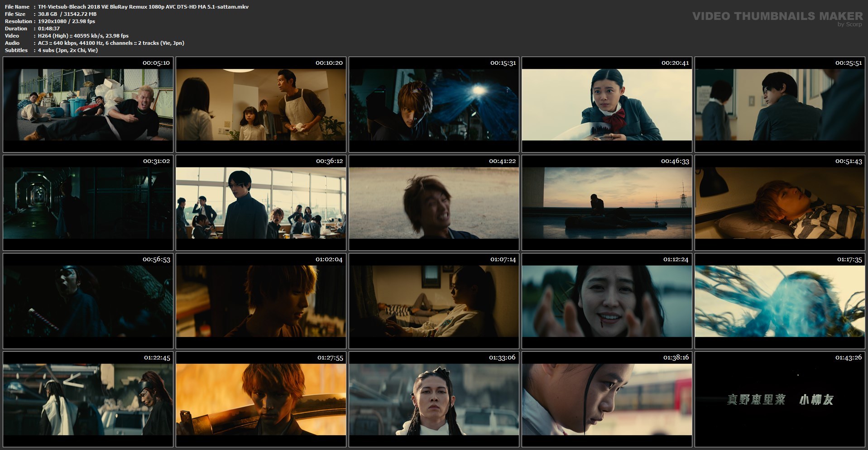The height and width of the screenshot is (450, 868).
Task: Open the thumbnail stamped 01:17:35
Action: coord(780,301)
